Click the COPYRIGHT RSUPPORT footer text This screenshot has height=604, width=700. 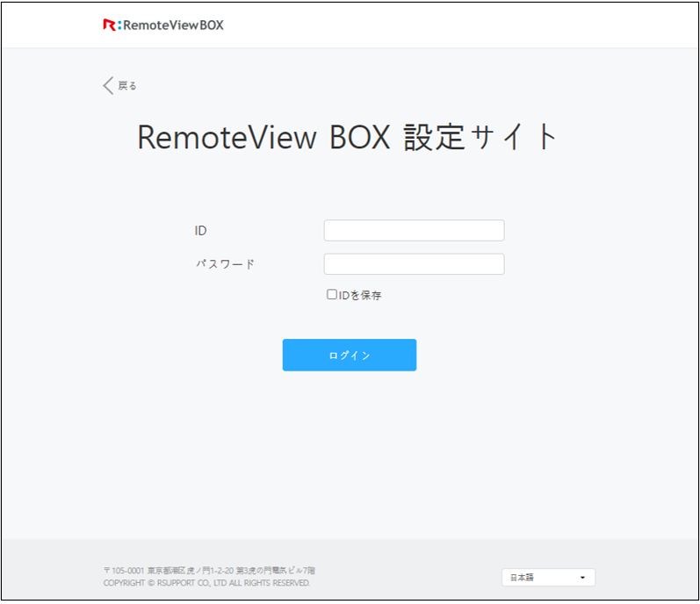pos(206,583)
